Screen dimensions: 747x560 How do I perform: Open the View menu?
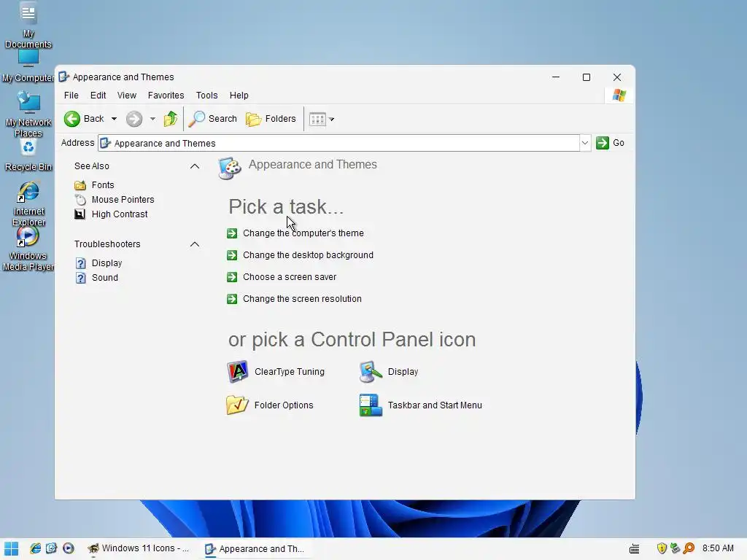point(127,96)
